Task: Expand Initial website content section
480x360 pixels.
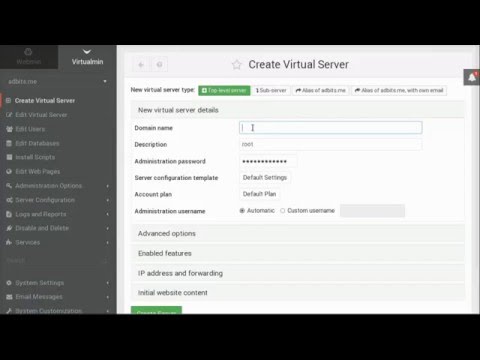Action: coord(297,293)
